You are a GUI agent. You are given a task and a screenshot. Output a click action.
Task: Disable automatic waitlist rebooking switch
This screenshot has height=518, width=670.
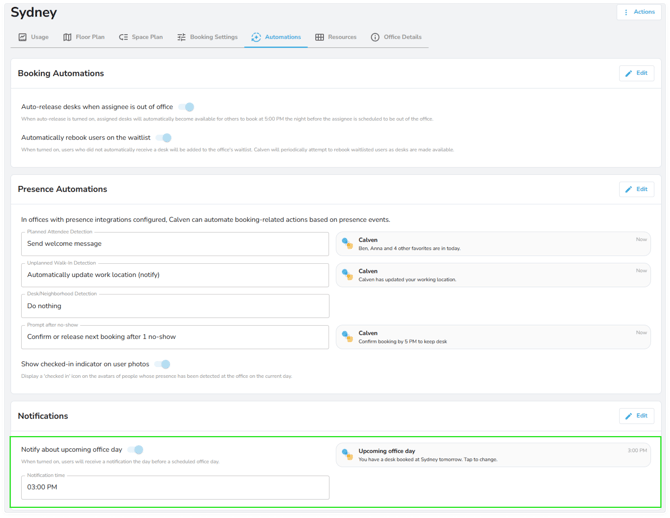click(x=165, y=138)
